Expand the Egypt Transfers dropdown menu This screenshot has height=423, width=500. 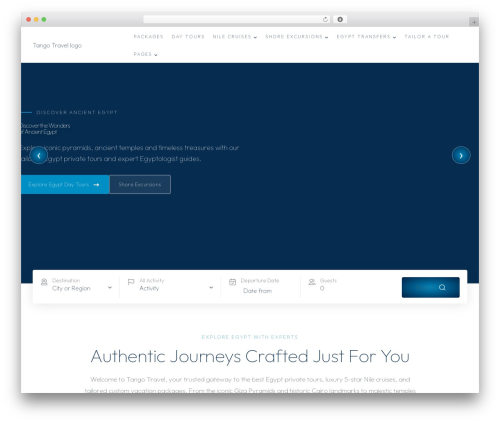(366, 37)
